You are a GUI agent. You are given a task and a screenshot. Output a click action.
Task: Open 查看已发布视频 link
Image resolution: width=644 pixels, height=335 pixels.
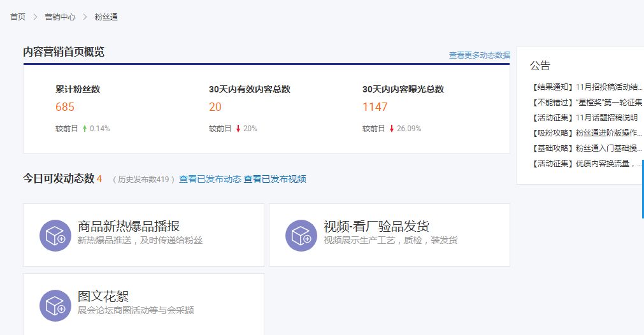click(275, 179)
